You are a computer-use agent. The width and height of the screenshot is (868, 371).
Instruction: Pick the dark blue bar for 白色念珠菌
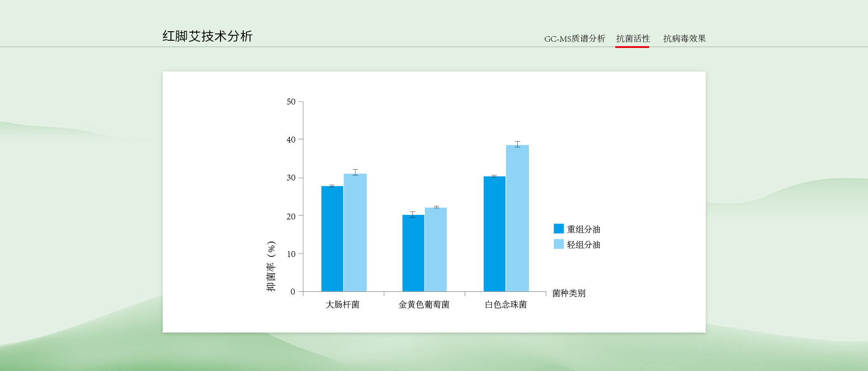pos(494,234)
